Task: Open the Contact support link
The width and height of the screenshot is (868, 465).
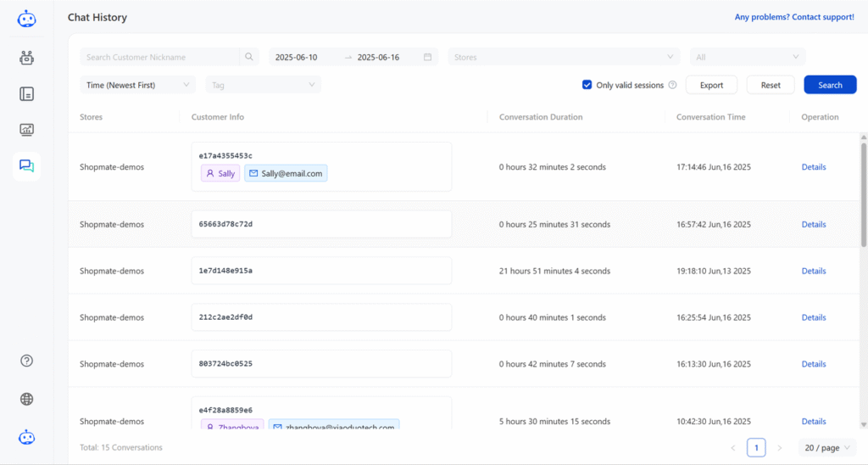Action: [x=793, y=17]
